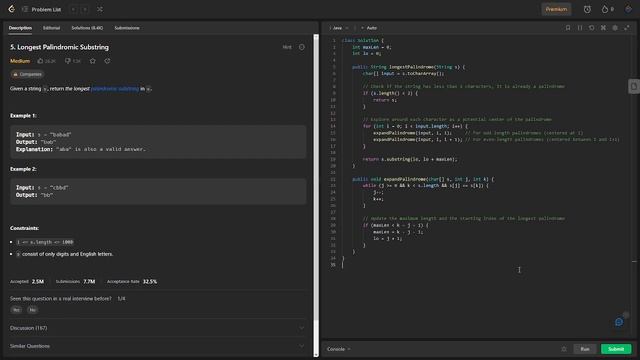View the streak flame counter
Image resolution: width=640 pixels, height=360 pixels.
(x=607, y=9)
